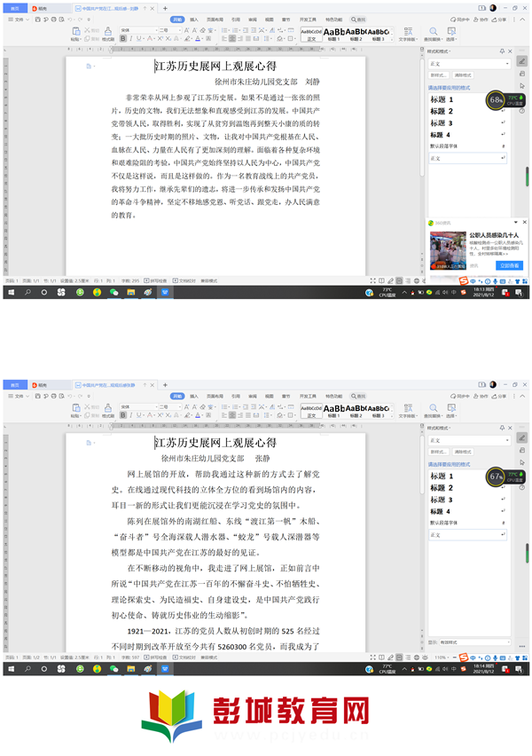
Task: Click 110% zoom value in lower status bar
Action: click(441, 658)
